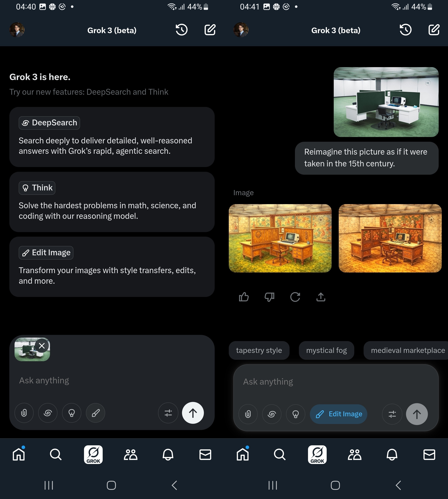Image resolution: width=448 pixels, height=499 pixels.
Task: Open Notifications bell in the left bottom bar
Action: [x=168, y=454]
